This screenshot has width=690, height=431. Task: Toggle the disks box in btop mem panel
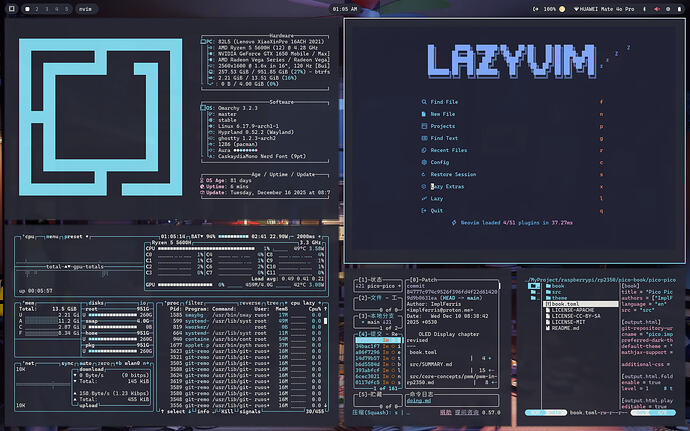[96, 303]
